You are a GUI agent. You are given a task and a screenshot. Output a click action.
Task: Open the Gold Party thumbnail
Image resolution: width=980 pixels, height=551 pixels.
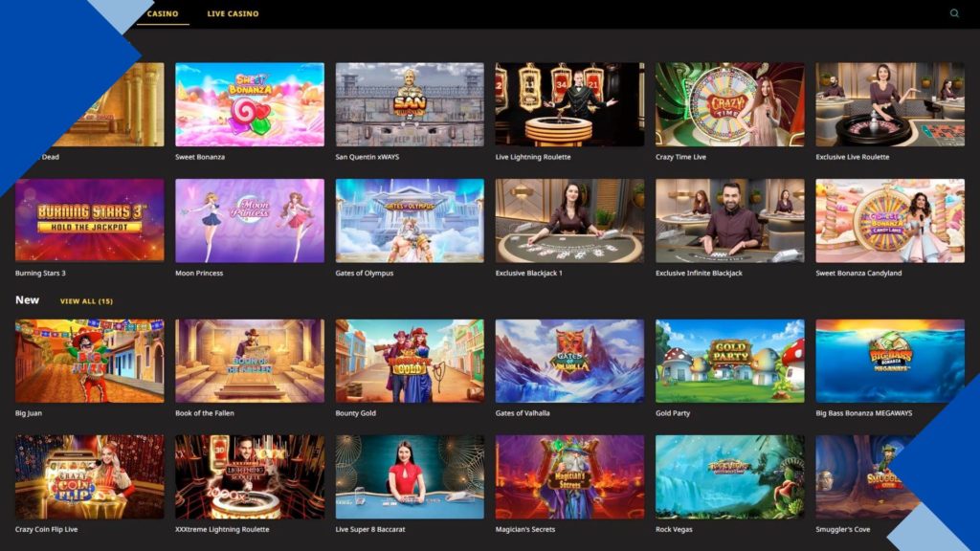(x=729, y=361)
